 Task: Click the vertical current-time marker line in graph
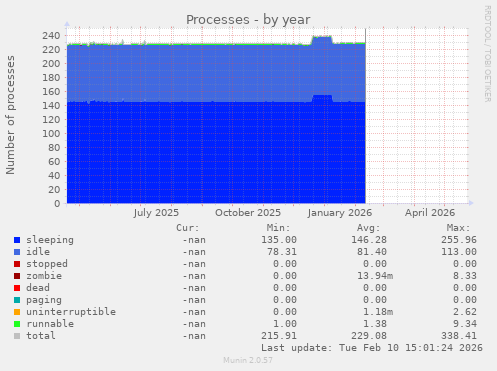tap(366, 116)
